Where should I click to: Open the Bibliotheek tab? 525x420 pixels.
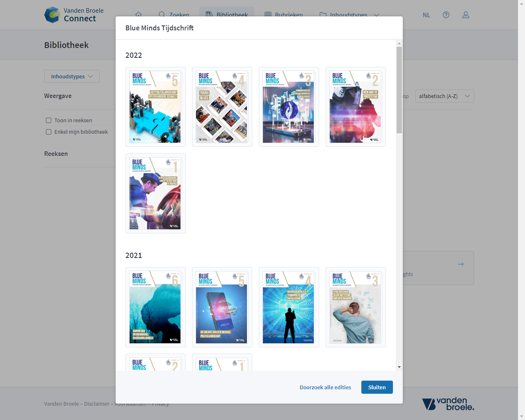click(x=227, y=15)
